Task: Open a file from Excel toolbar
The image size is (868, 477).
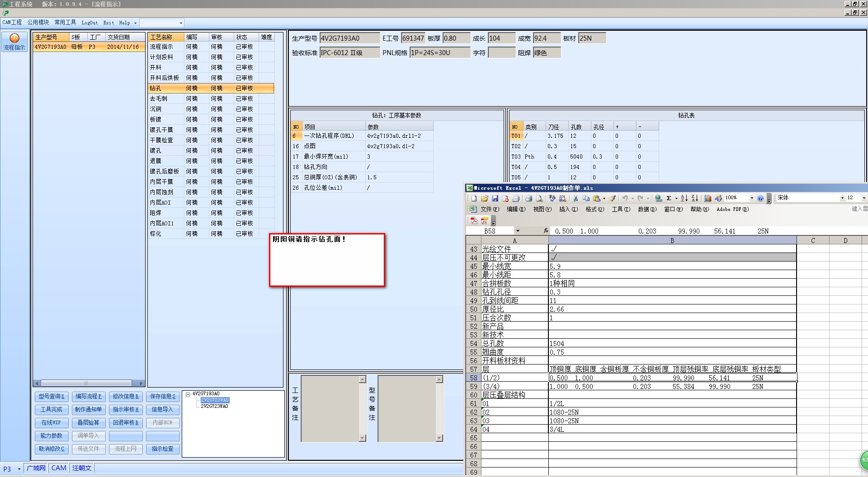Action: (x=484, y=198)
